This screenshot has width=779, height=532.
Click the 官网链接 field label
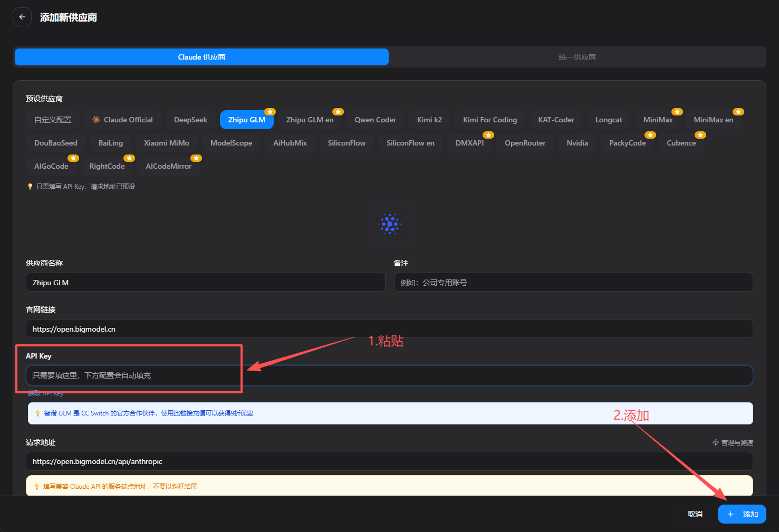pyautogui.click(x=41, y=309)
